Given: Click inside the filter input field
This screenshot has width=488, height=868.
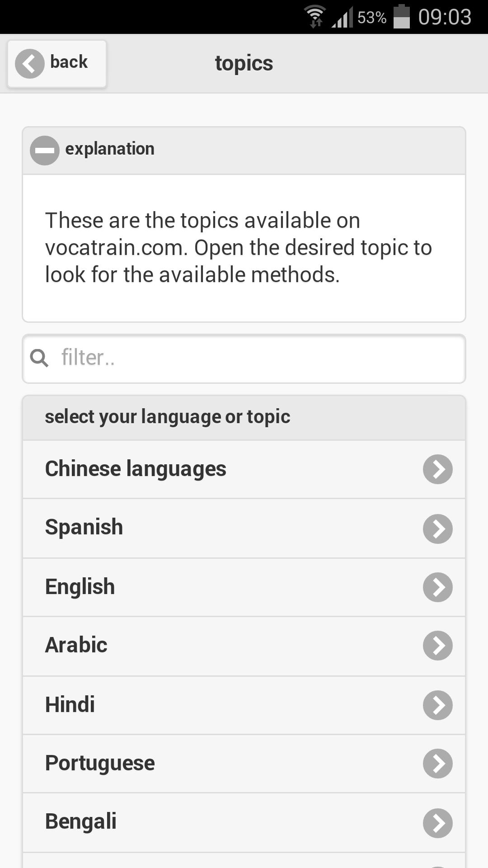Looking at the screenshot, I should point(226,358).
